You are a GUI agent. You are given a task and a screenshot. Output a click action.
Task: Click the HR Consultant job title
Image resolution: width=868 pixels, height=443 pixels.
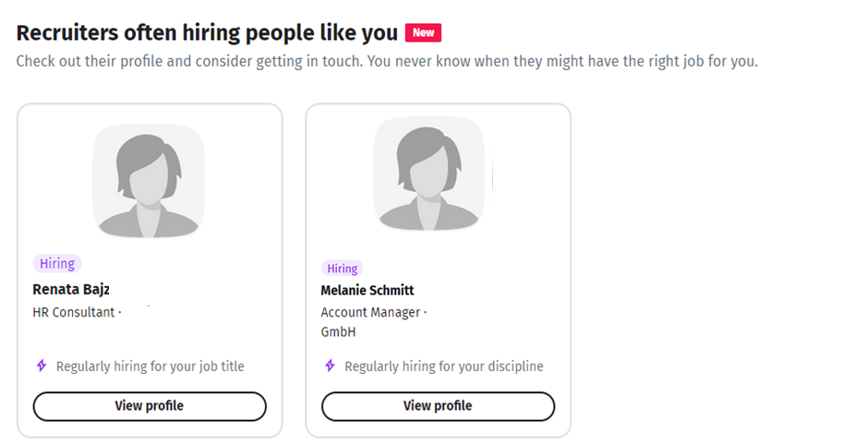[x=74, y=313]
